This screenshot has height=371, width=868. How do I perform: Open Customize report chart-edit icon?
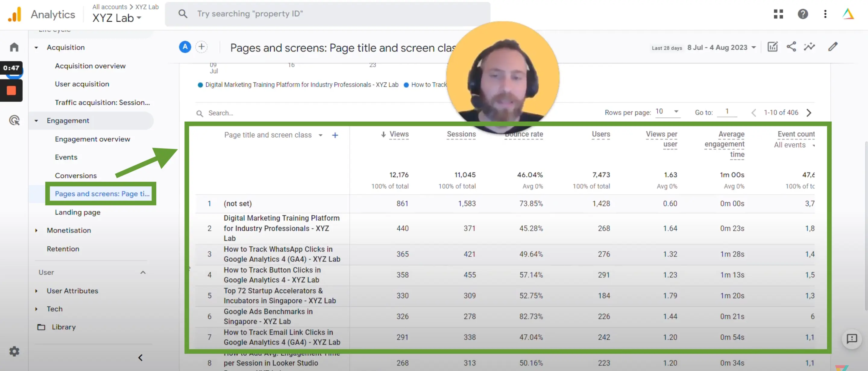(772, 47)
